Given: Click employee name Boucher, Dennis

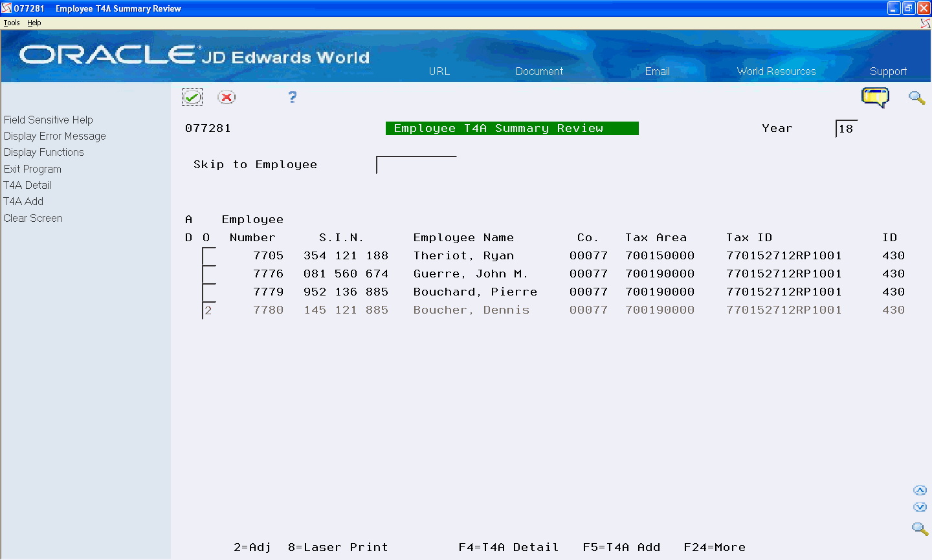Looking at the screenshot, I should (x=471, y=310).
